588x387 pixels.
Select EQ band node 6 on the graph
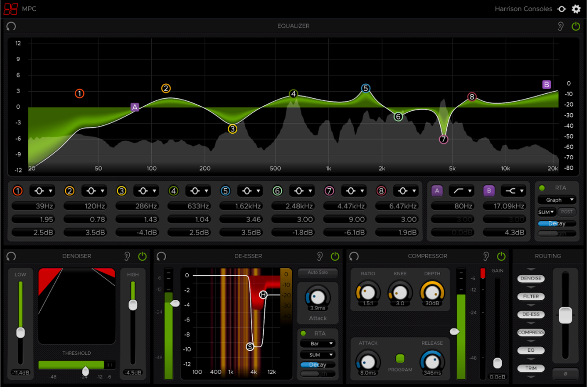pyautogui.click(x=398, y=117)
